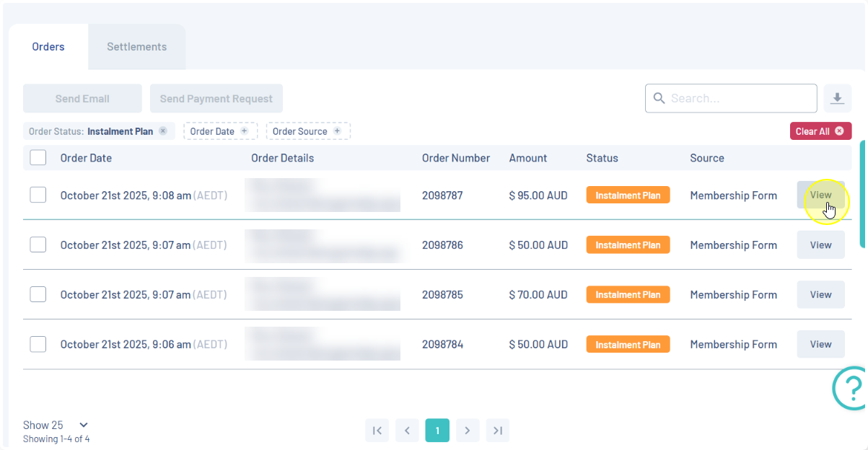868x450 pixels.
Task: Click the Order Number column header
Action: point(456,158)
